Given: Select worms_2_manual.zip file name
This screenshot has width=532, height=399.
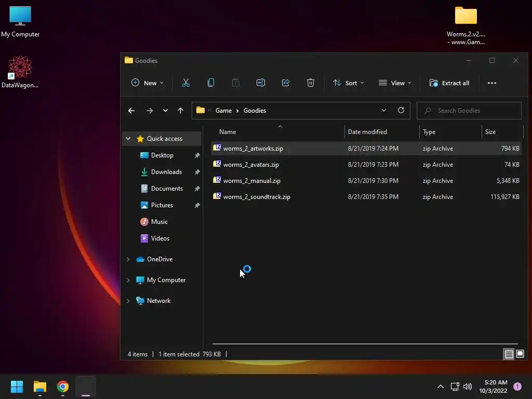Looking at the screenshot, I should pos(252,180).
